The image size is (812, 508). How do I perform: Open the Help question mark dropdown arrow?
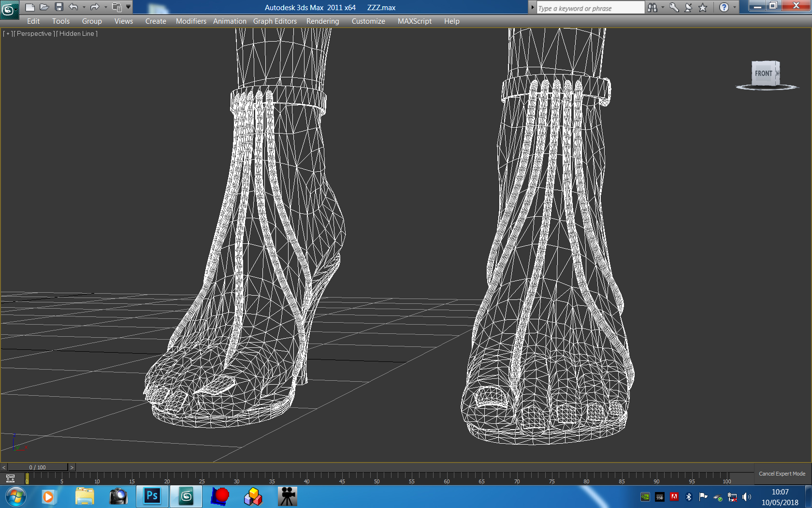click(735, 7)
